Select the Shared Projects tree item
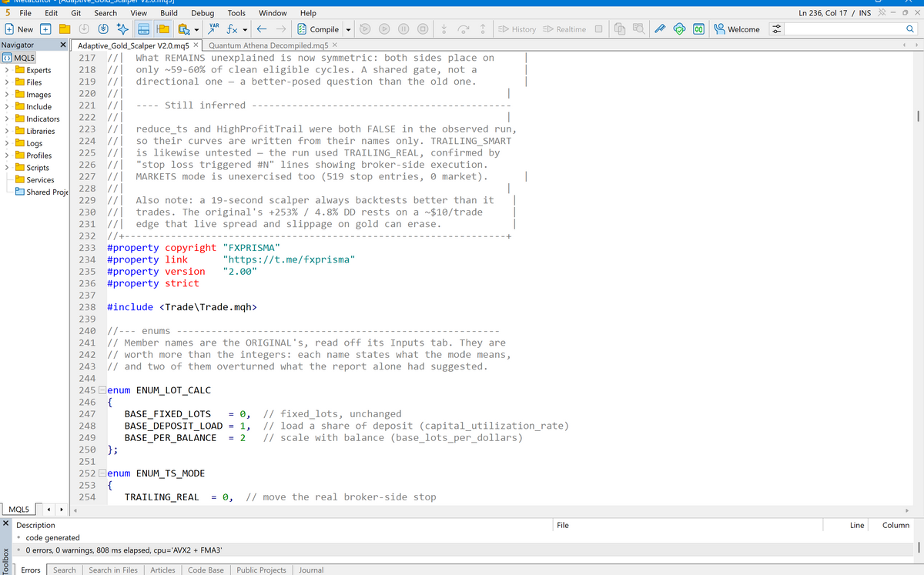 (x=42, y=192)
